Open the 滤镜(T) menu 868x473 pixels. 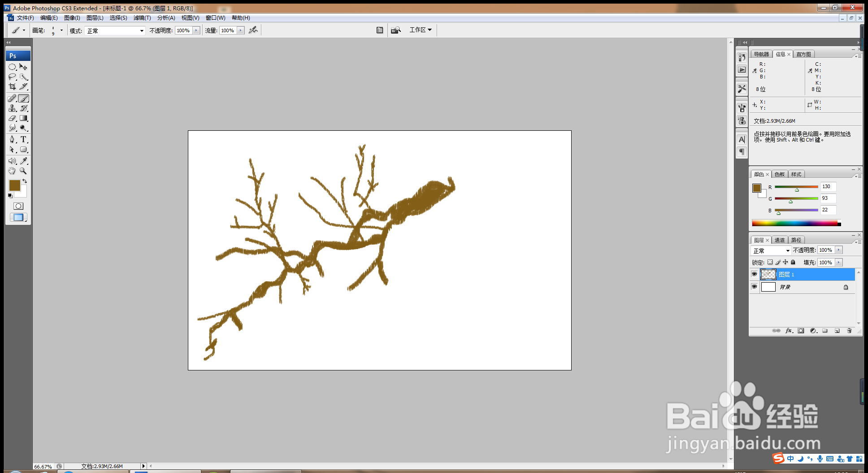tap(142, 18)
